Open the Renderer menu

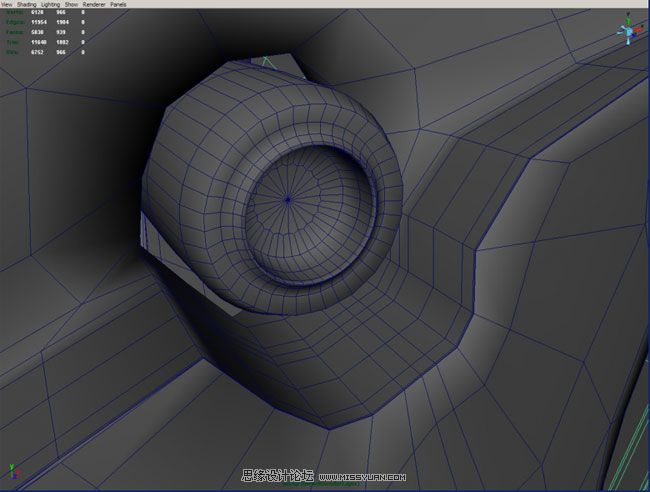tap(93, 4)
